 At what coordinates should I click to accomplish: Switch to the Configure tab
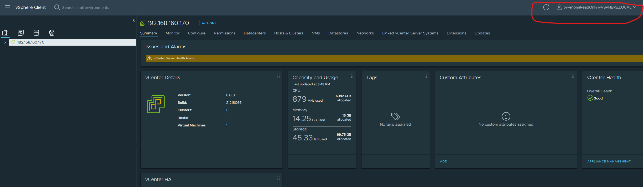[x=197, y=33]
